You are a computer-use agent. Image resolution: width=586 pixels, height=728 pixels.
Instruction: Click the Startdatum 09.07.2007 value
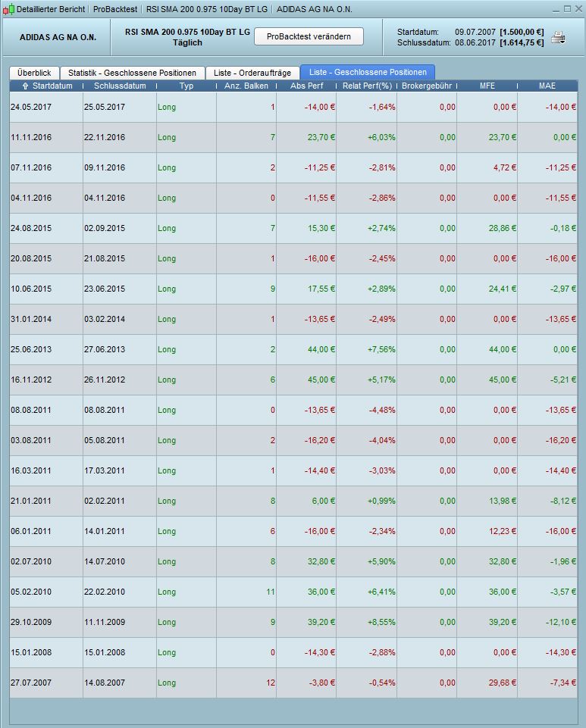coord(475,32)
